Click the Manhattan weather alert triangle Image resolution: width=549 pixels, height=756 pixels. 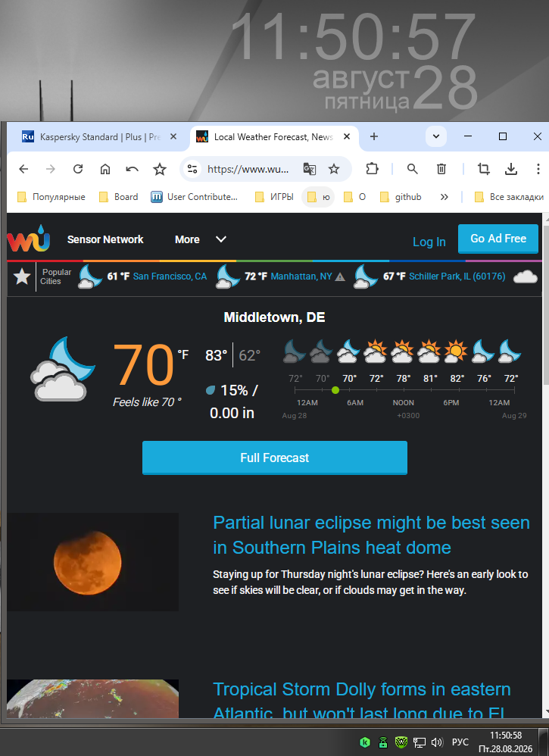click(340, 276)
